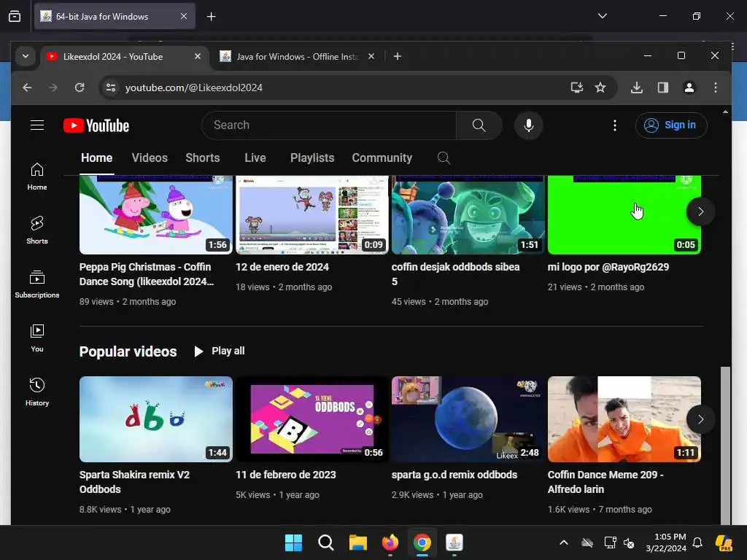Open File Explorer from taskbar
Viewport: 747px width, 560px height.
(357, 542)
